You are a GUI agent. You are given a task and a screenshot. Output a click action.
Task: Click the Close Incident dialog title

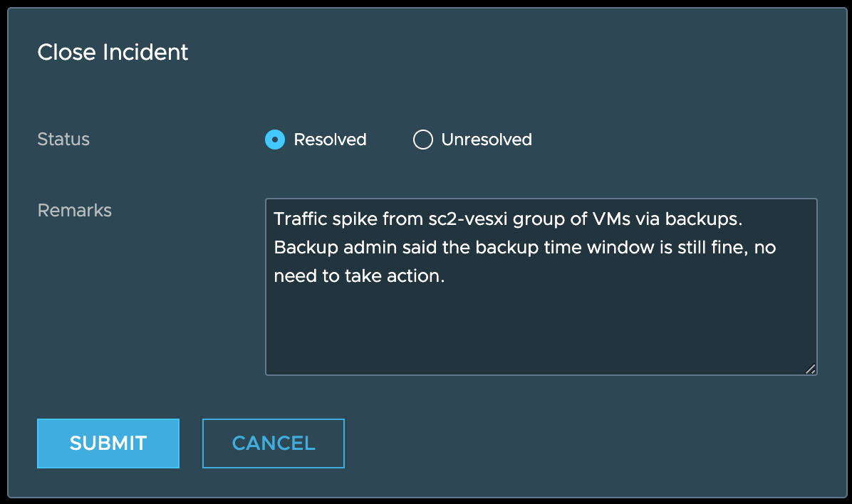pyautogui.click(x=113, y=52)
